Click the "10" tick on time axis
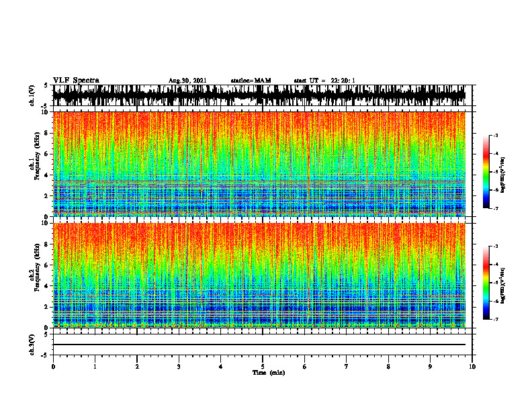Image resolution: width=532 pixels, height=411 pixels. click(472, 367)
